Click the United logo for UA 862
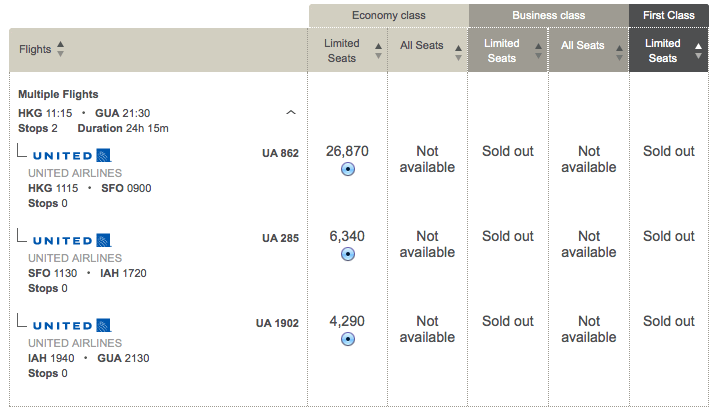 72,156
